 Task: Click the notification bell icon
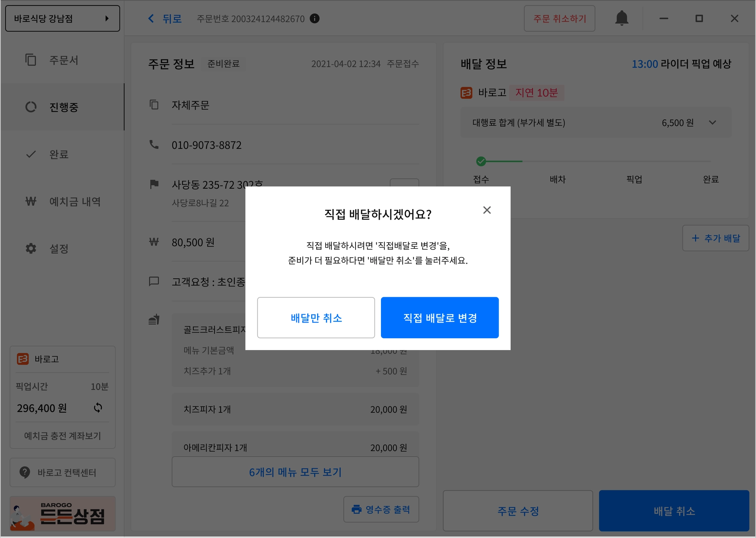point(622,18)
